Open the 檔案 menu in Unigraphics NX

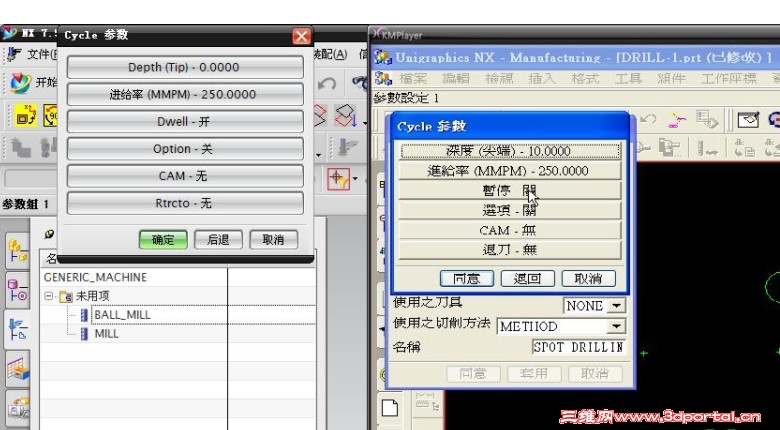coord(413,79)
